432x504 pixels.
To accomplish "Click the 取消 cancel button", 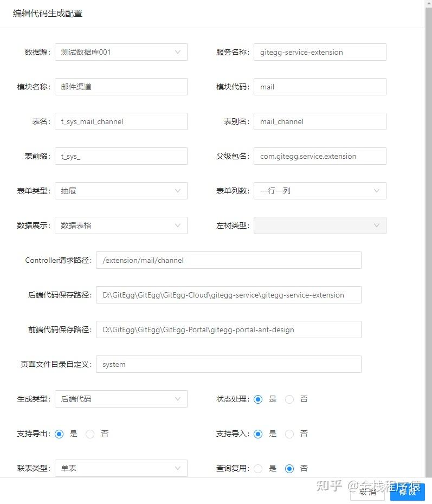I will click(x=367, y=492).
